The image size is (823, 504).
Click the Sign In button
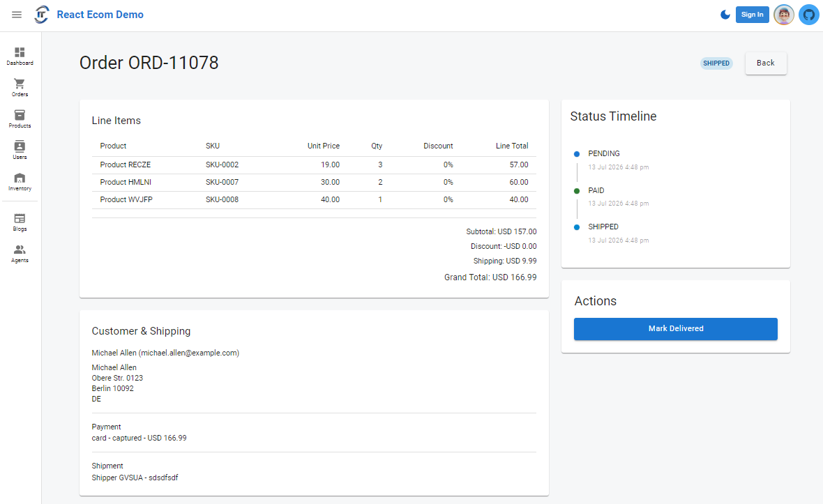coord(752,15)
